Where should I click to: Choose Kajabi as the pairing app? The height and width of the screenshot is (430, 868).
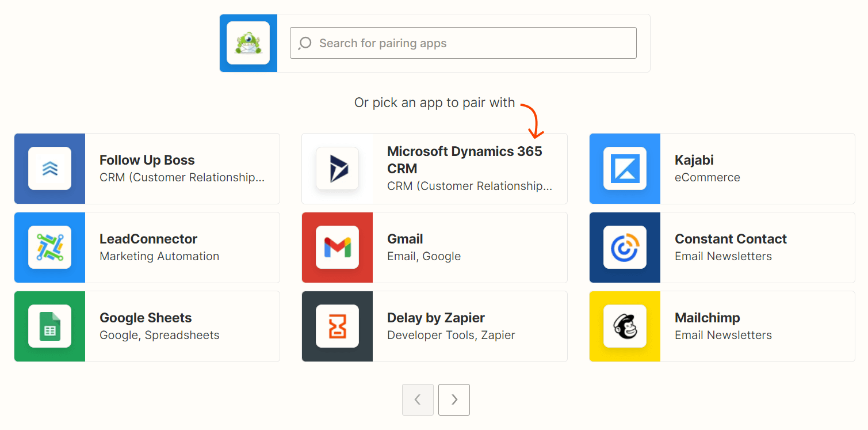tap(722, 169)
